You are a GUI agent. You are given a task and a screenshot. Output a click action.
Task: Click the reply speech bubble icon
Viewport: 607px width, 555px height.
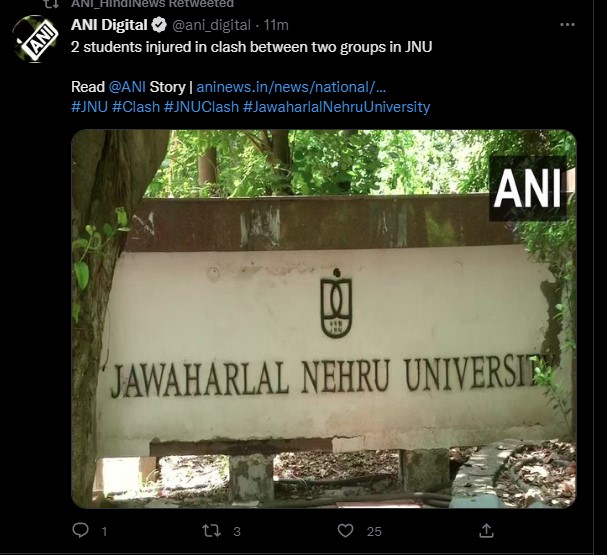81,530
